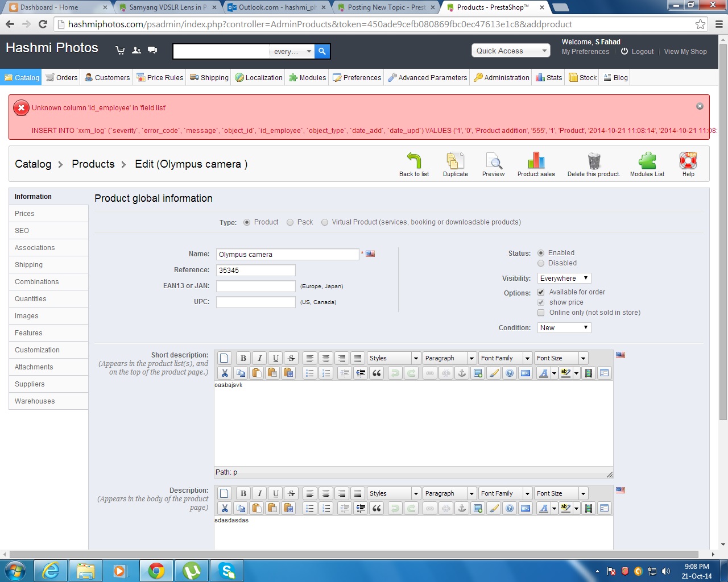Toggle the show price checkbox
Viewport: 728px width, 582px height.
(x=541, y=302)
